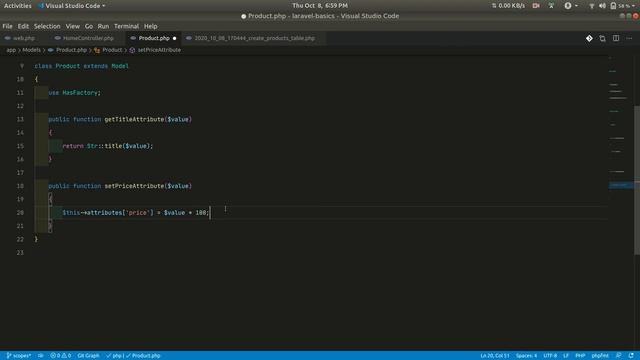
Task: Click 'price' string on line 20
Action: 138,213
